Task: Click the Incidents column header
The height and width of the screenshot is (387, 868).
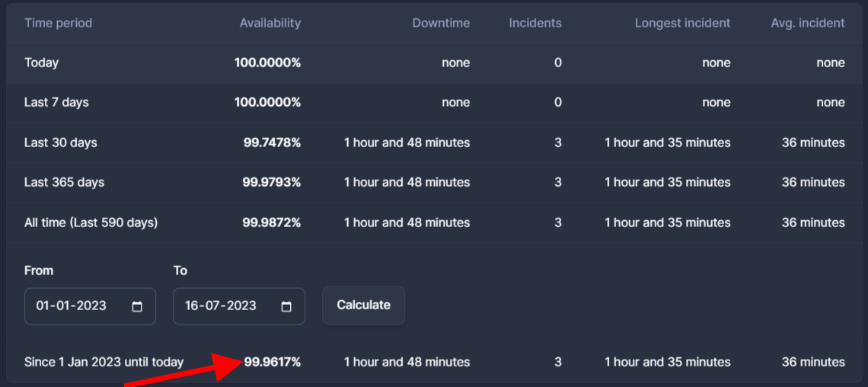Action: point(535,24)
